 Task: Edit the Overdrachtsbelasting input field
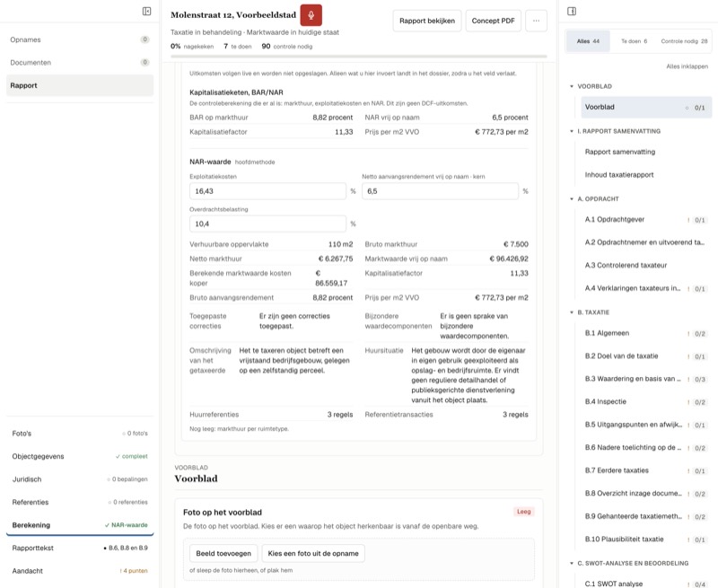[x=267, y=224]
